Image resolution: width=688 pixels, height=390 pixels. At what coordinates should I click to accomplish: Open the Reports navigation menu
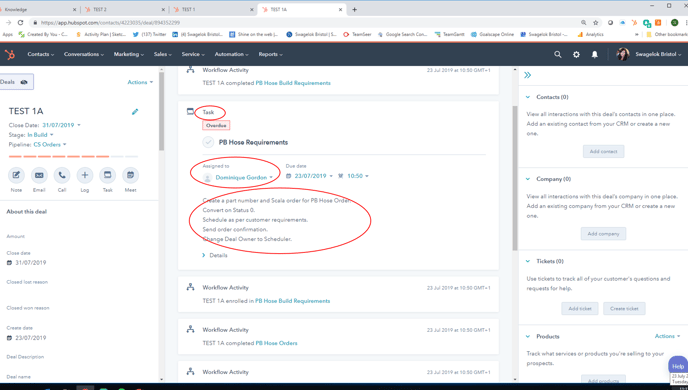271,54
